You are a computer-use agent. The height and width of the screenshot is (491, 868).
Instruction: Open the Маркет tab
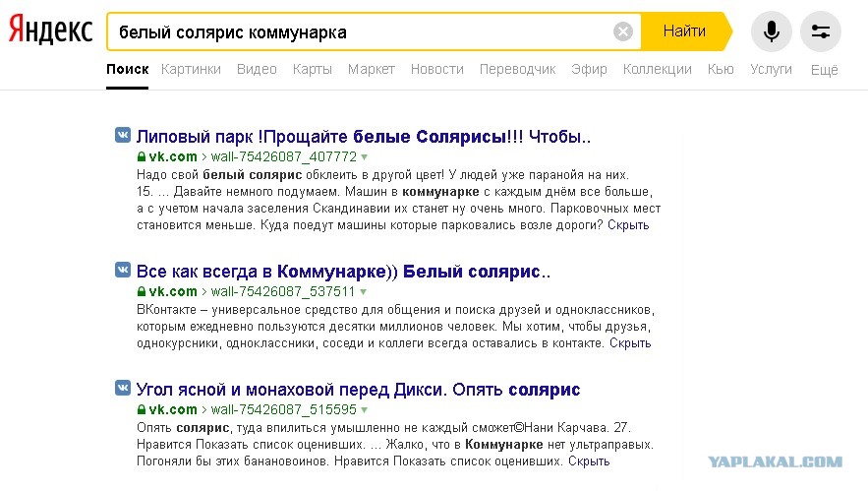point(372,69)
